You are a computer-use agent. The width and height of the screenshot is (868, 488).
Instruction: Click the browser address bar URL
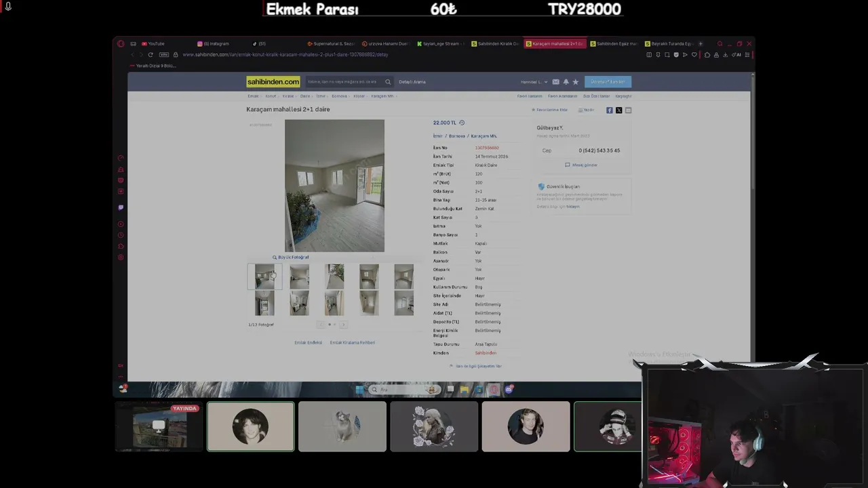285,54
